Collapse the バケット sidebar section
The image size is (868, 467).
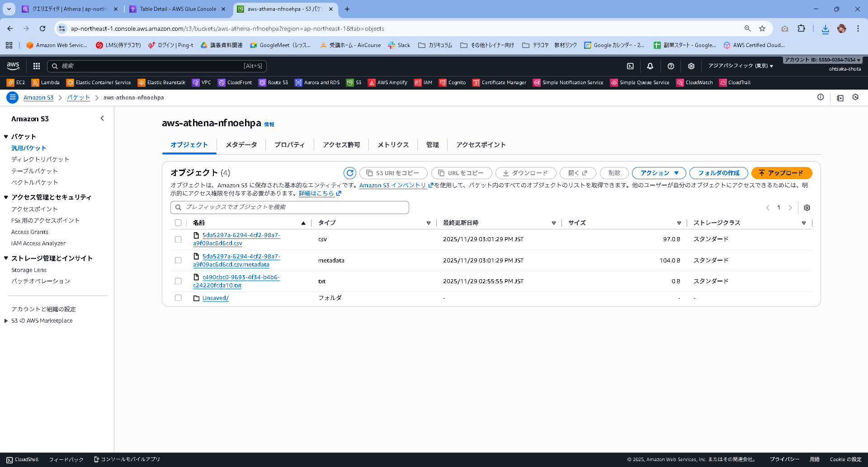pyautogui.click(x=6, y=137)
